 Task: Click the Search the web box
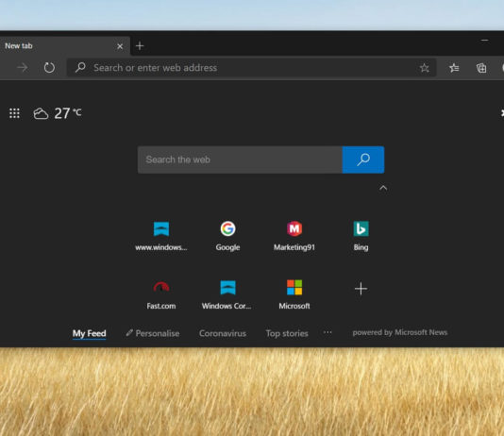[240, 159]
